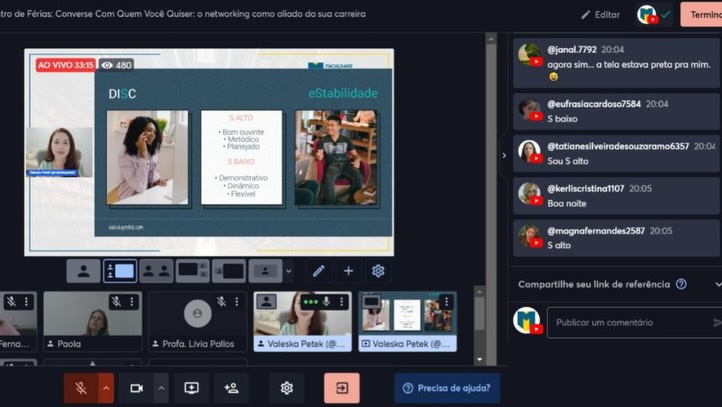Add a new layout with the plus icon
The width and height of the screenshot is (722, 407).
pyautogui.click(x=348, y=271)
